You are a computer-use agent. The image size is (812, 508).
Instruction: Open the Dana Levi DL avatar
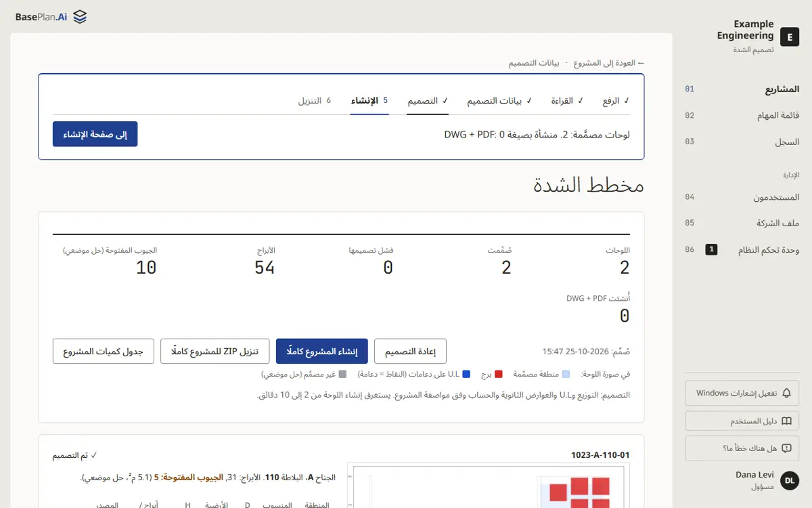[x=789, y=481]
